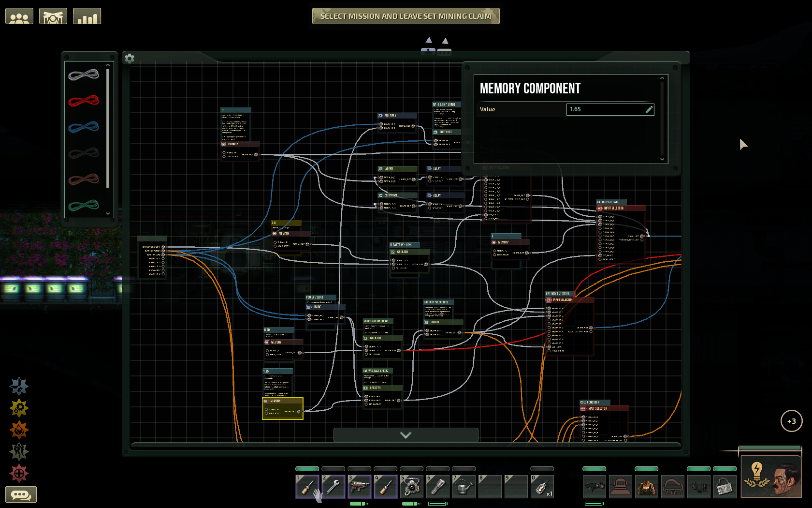Screen dimensions: 812x508
Task: Click the body armor equipment slot
Action: 647,486
